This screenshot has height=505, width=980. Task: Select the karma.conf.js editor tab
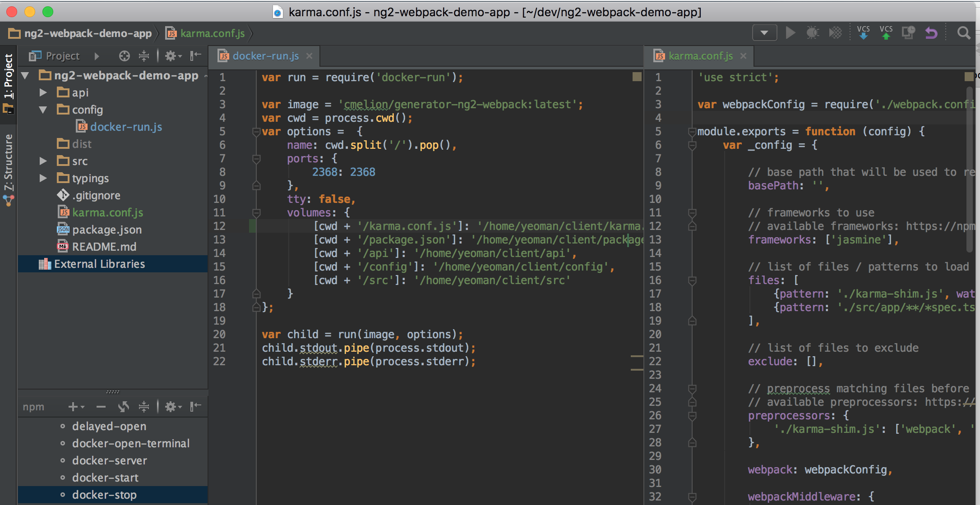(700, 56)
